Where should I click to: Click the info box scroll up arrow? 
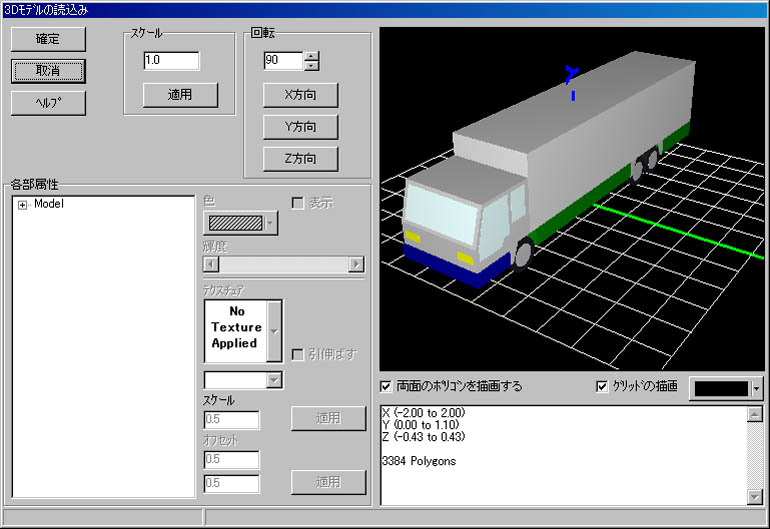pyautogui.click(x=754, y=414)
